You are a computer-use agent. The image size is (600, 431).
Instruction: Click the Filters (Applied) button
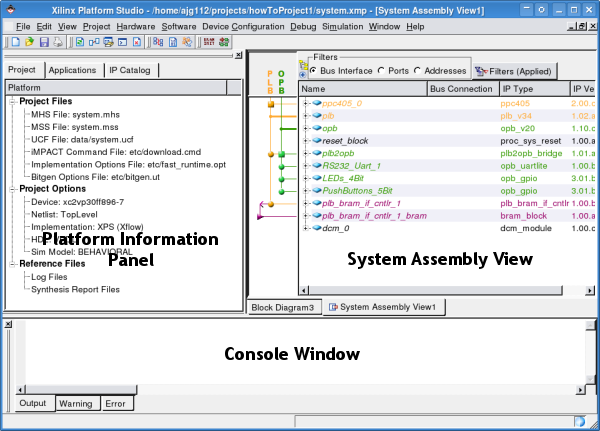(x=514, y=71)
